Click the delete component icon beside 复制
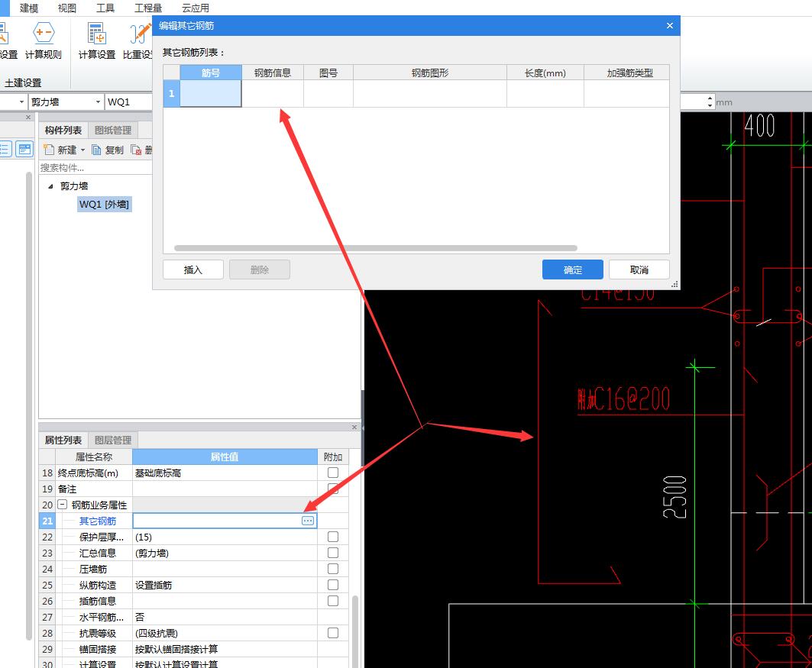The image size is (812, 668). click(136, 150)
